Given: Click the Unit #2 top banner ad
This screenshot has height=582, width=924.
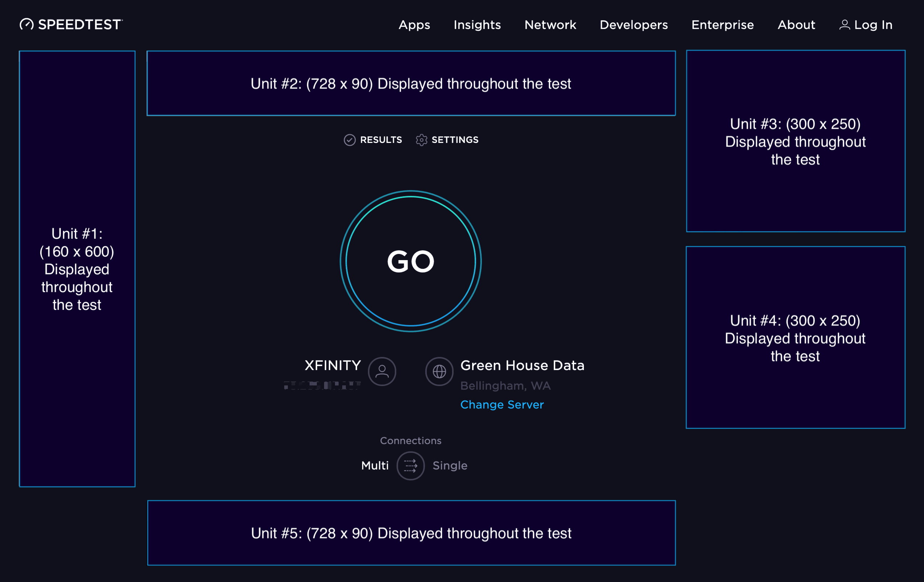Looking at the screenshot, I should 410,83.
